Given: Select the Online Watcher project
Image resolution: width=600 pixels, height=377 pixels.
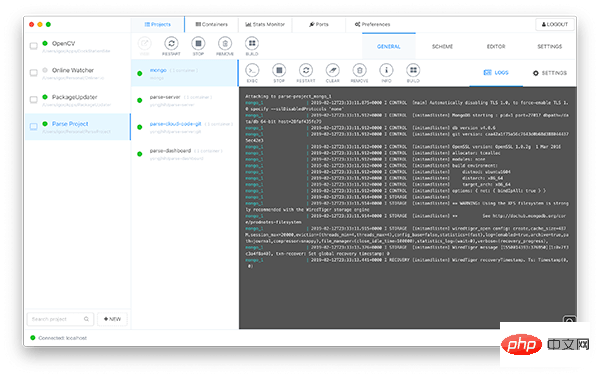Looking at the screenshot, I should click(x=78, y=73).
